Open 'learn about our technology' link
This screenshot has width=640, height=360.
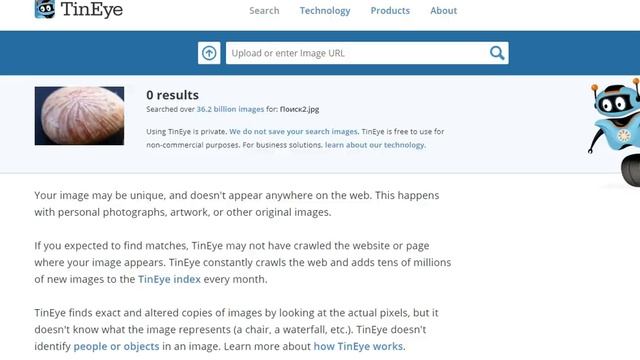375,145
